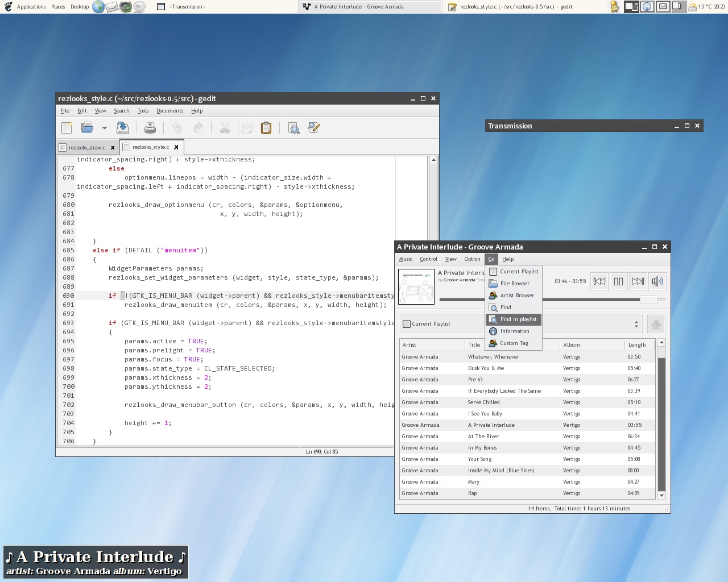Select the track Serve Chilled
This screenshot has height=582, width=728.
pyautogui.click(x=528, y=402)
